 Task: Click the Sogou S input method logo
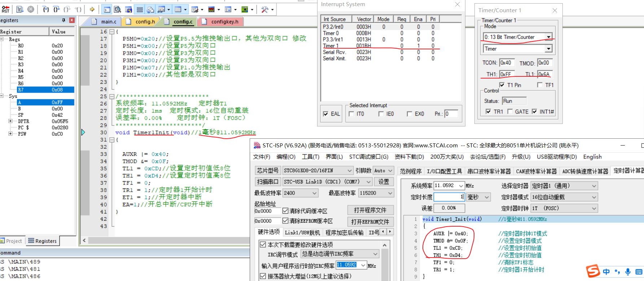pos(593,271)
